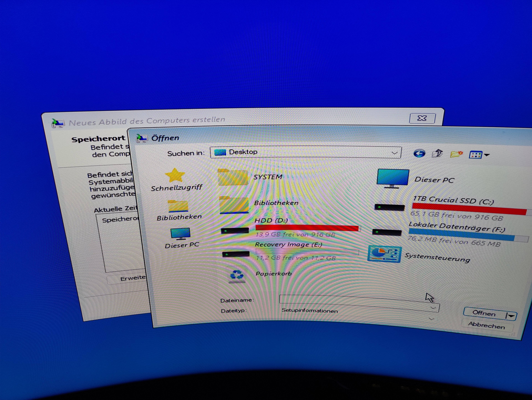Create a new folder icon

pyautogui.click(x=456, y=154)
